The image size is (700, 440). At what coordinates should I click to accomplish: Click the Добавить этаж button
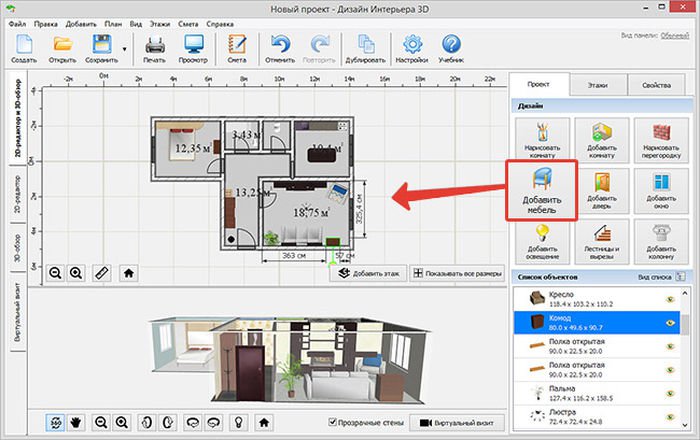[x=368, y=272]
